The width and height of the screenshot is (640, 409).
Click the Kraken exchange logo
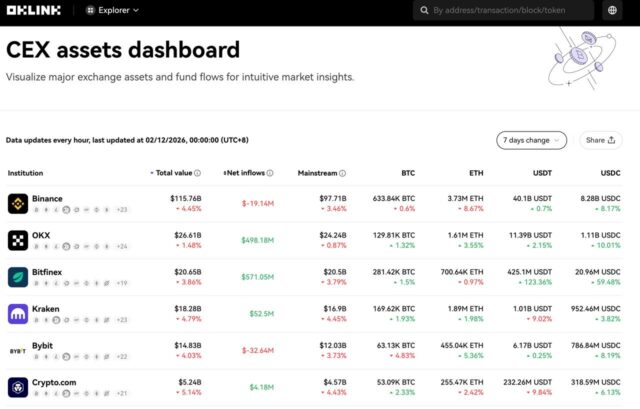tap(18, 314)
